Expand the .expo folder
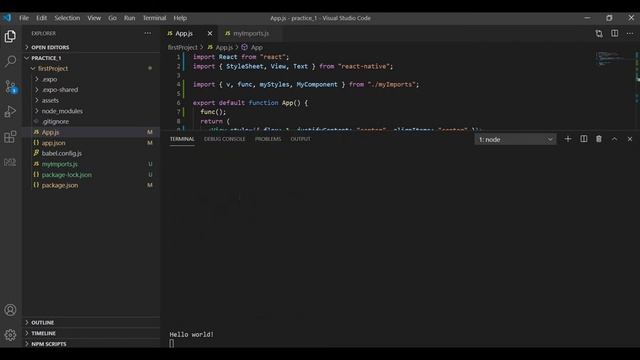 (x=91, y=79)
